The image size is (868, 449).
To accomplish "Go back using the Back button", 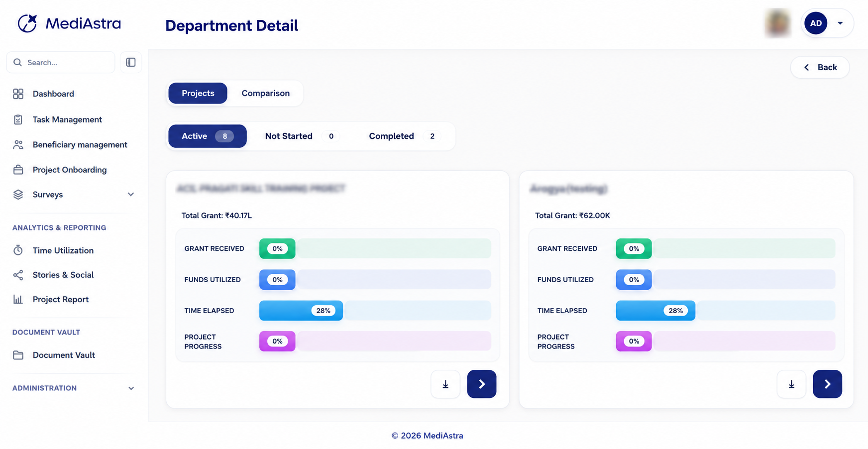I will point(820,67).
